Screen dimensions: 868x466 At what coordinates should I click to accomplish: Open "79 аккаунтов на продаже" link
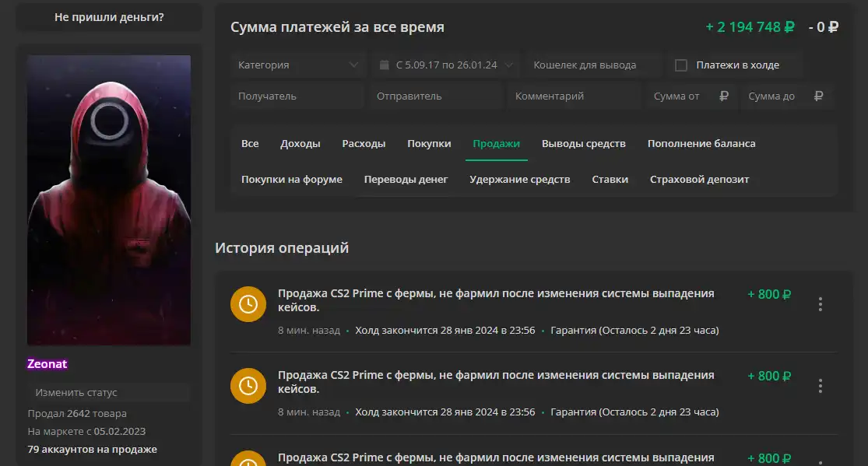click(x=93, y=450)
